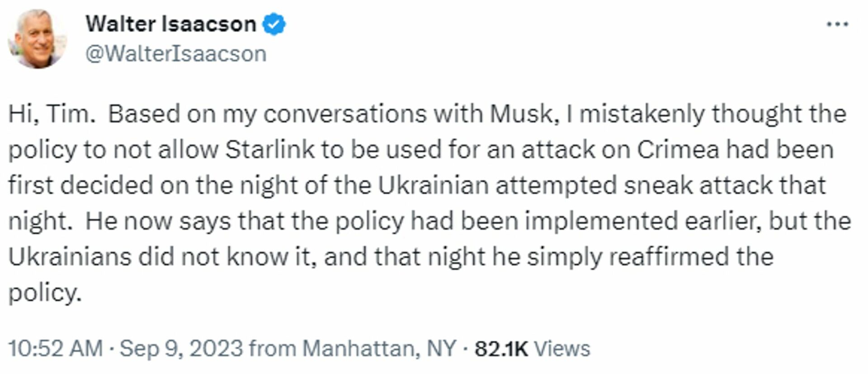Open Walter Isaacson's profile picture
Viewport: 868px width, 374px height.
coord(38,39)
